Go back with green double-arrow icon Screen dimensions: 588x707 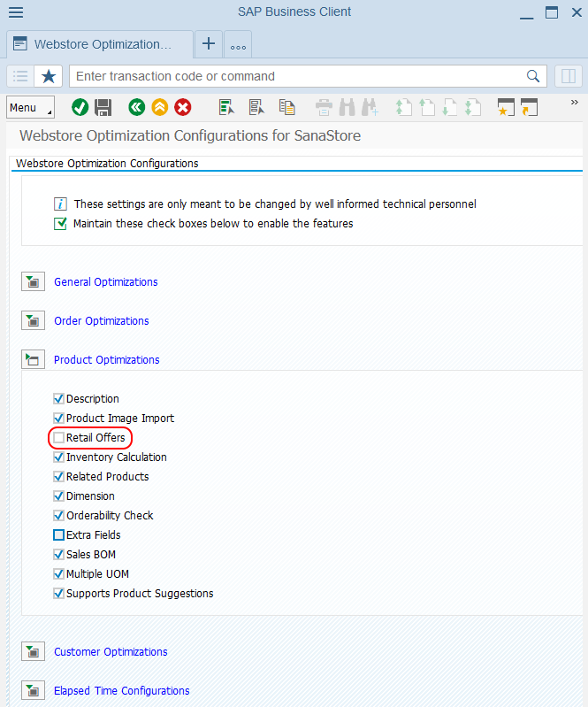[x=136, y=107]
